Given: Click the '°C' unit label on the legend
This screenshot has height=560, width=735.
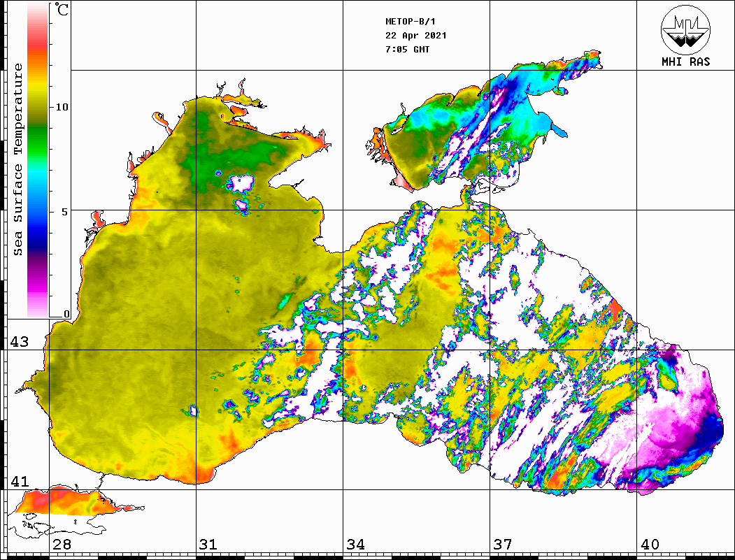Looking at the screenshot, I should pyautogui.click(x=62, y=9).
